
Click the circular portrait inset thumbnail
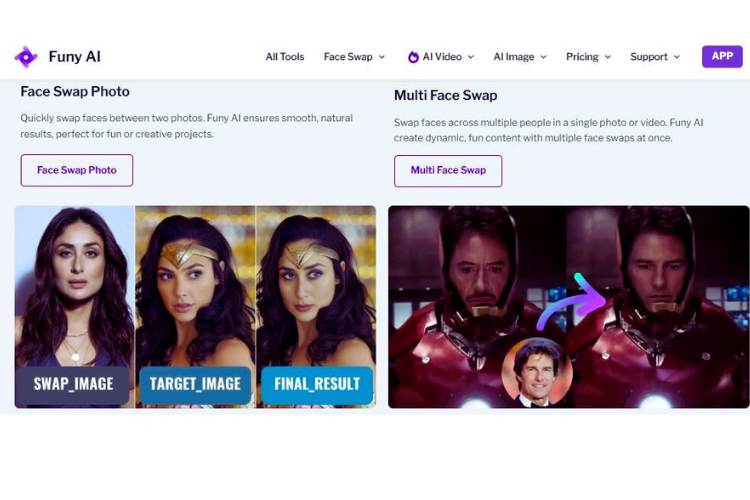tap(537, 373)
